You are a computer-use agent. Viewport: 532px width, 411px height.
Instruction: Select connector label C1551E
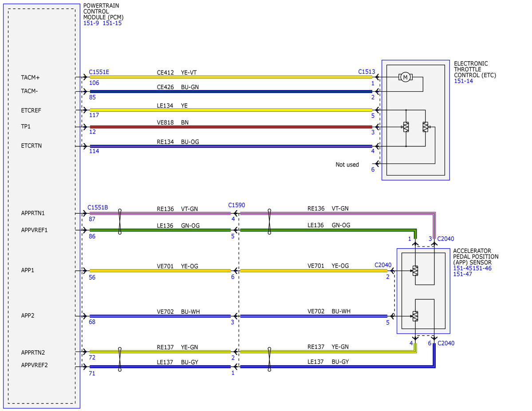click(x=99, y=72)
